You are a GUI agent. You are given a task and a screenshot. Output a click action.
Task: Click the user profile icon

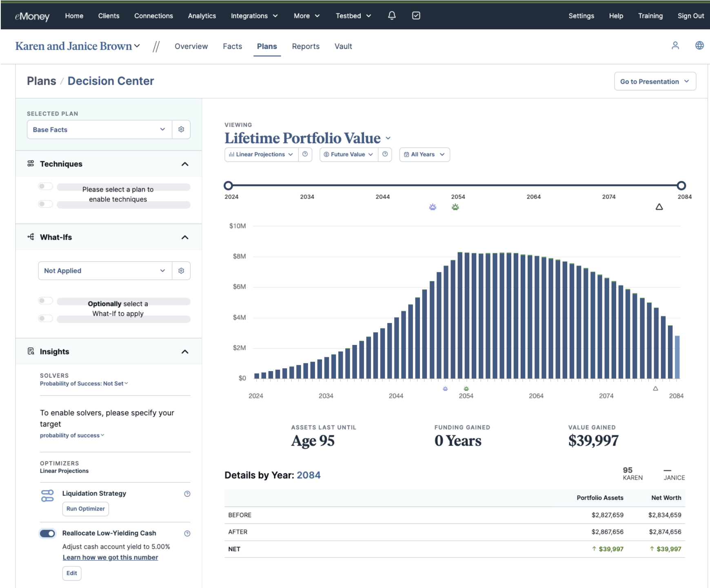675,46
